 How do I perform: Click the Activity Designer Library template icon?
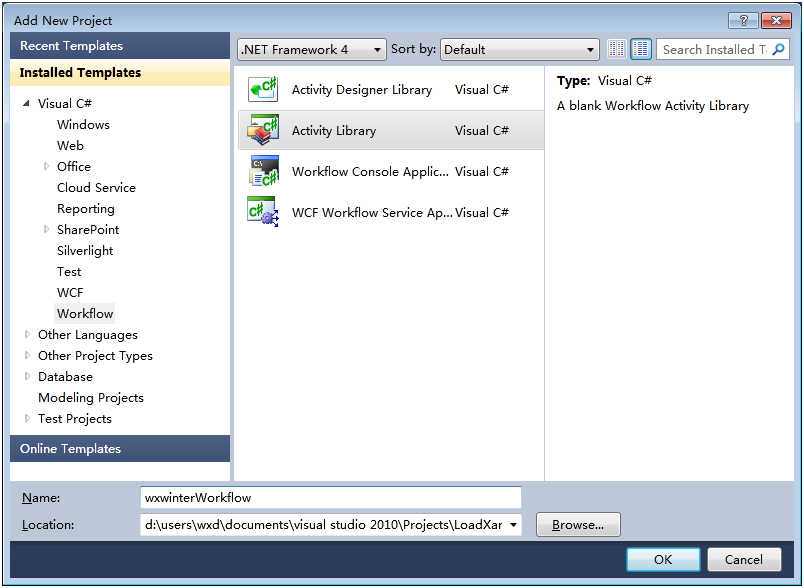(263, 89)
